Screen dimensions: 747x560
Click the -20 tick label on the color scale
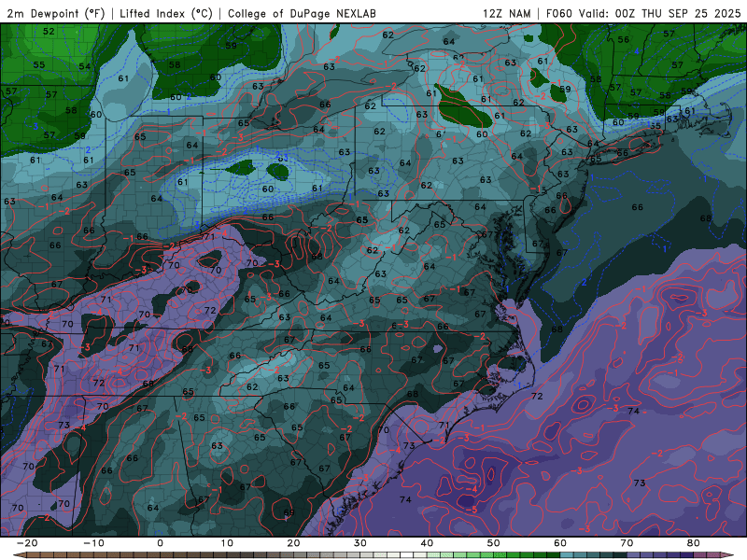pos(27,543)
